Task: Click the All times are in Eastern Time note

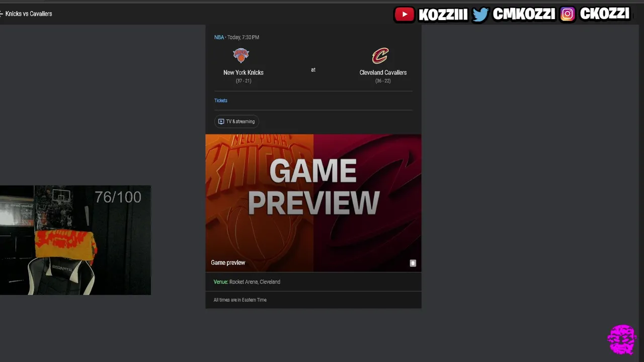Action: (x=240, y=300)
